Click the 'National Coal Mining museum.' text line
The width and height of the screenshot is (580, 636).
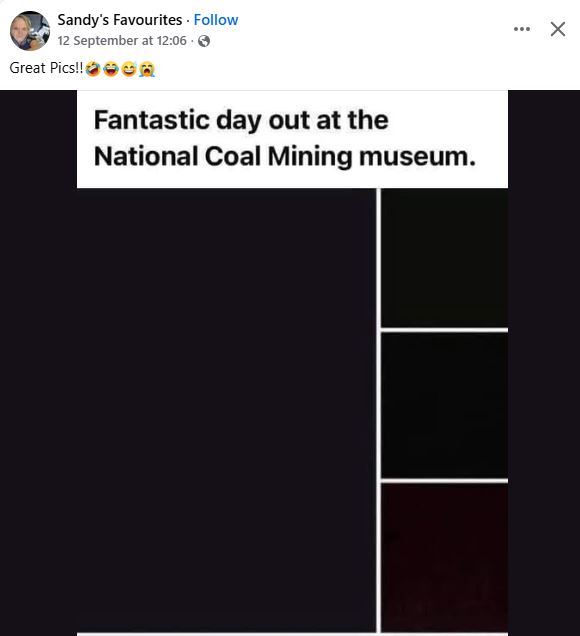285,156
